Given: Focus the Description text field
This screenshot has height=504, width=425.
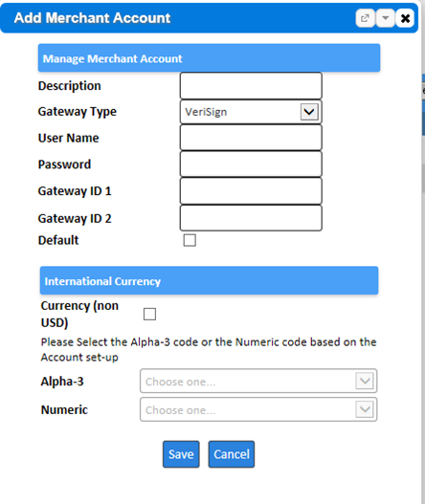Looking at the screenshot, I should pyautogui.click(x=251, y=86).
